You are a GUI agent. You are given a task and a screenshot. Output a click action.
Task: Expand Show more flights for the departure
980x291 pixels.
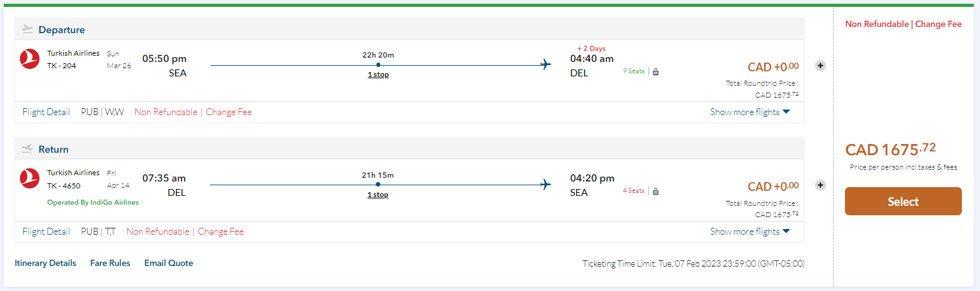[750, 112]
